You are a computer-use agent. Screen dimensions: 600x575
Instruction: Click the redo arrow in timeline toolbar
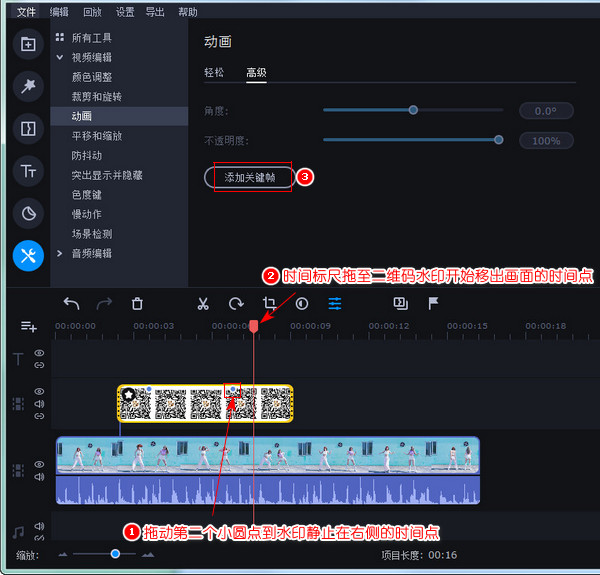(x=104, y=304)
